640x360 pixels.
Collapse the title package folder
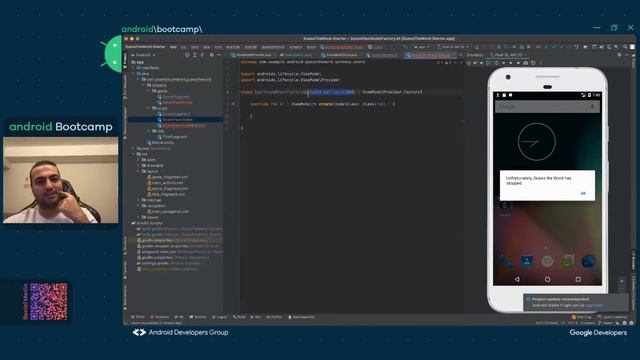(x=149, y=131)
